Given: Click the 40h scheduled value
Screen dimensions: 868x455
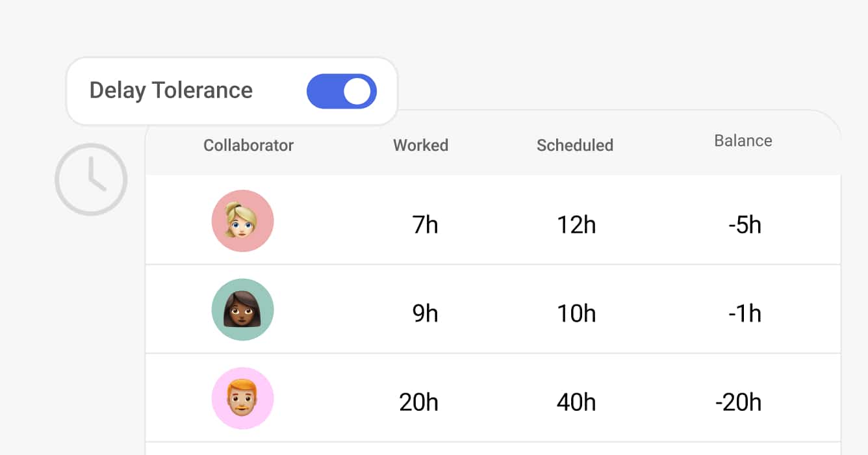Looking at the screenshot, I should pyautogui.click(x=576, y=402).
